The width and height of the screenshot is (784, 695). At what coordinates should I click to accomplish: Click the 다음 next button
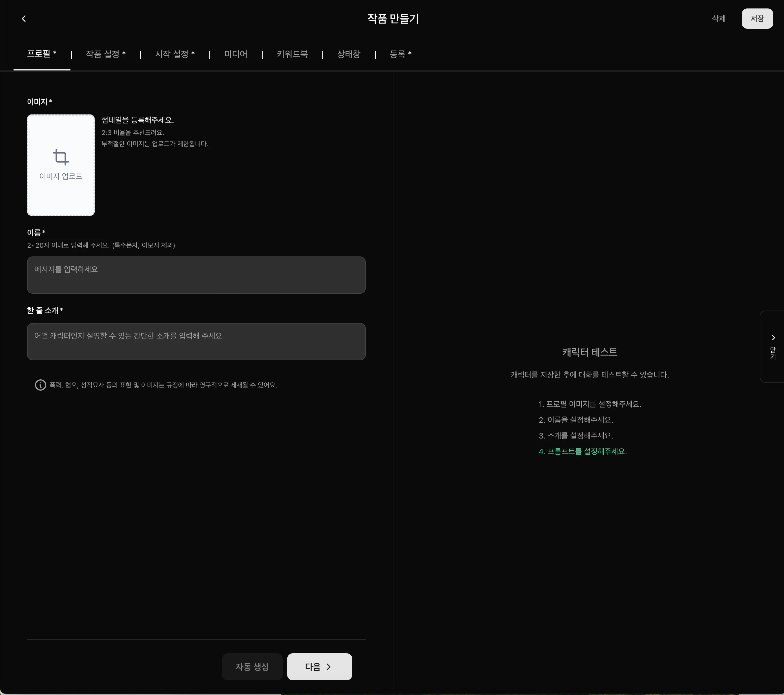click(319, 667)
